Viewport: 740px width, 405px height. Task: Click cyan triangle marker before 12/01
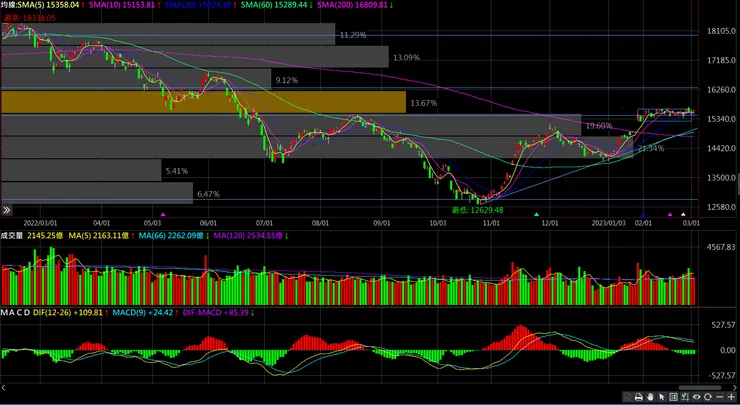point(536,215)
